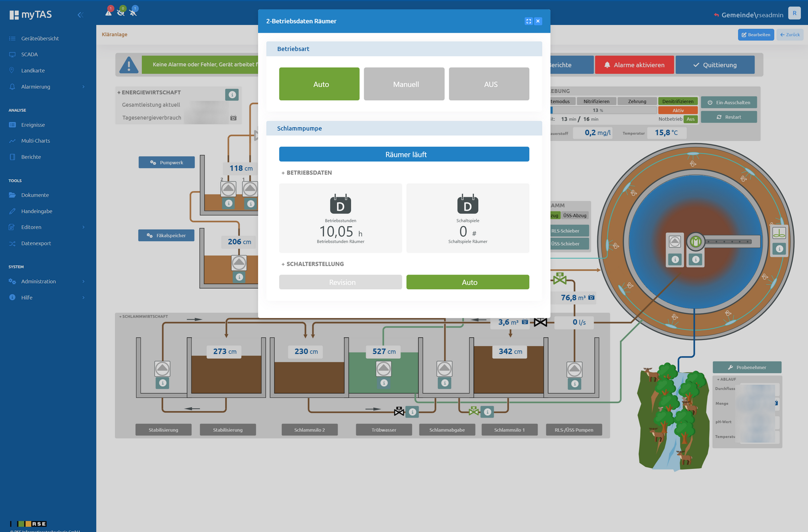Collapse the Schlammwirtschaft section header
Image resolution: width=808 pixels, height=532 pixels.
[x=143, y=316]
